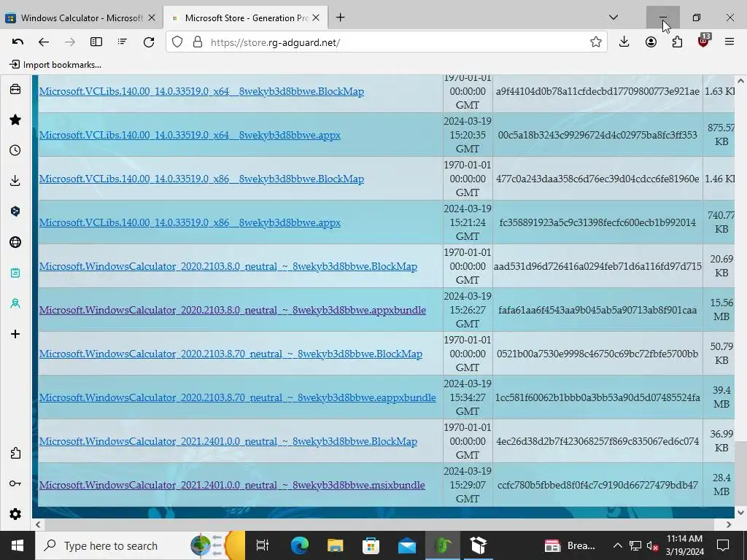Open the Windows Start menu
The image size is (747, 560).
pyautogui.click(x=18, y=545)
